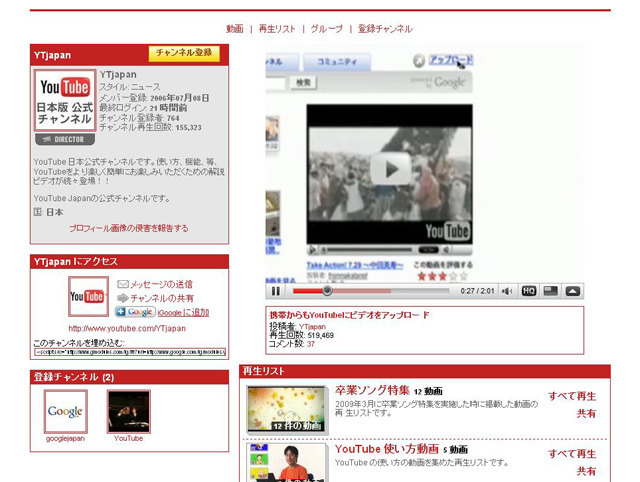Open the YouTube subscribed channel thumbnail
This screenshot has width=640, height=482.
[129, 411]
